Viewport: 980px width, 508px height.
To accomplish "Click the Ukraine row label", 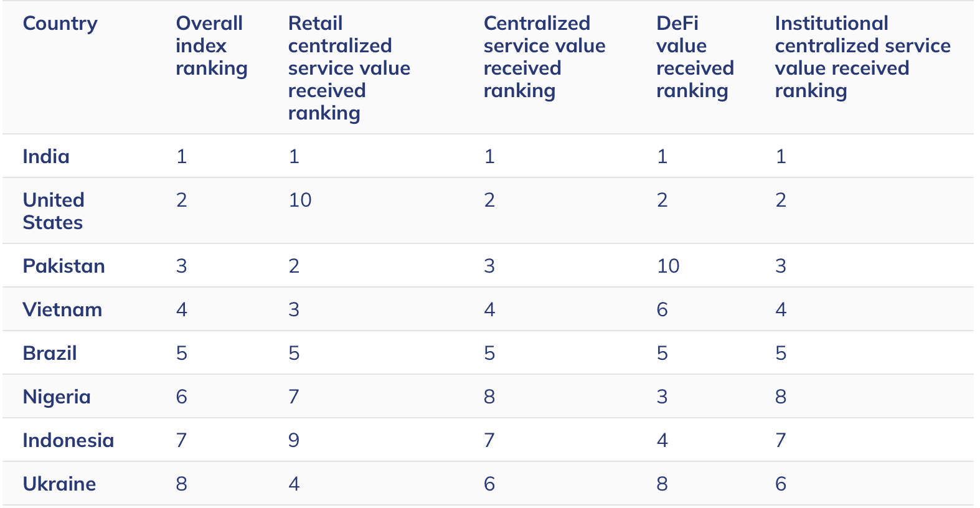I will [x=59, y=484].
